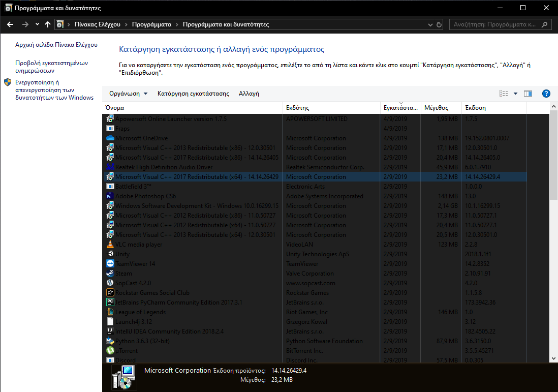558x392 pixels.
Task: Click the Battlefield 3 program icon
Action: tap(110, 186)
